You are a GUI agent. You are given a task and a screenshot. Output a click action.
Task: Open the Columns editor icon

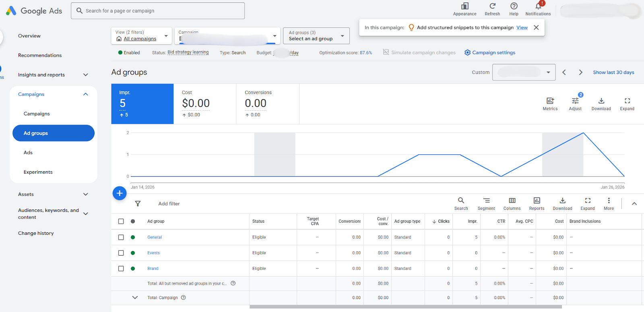512,201
